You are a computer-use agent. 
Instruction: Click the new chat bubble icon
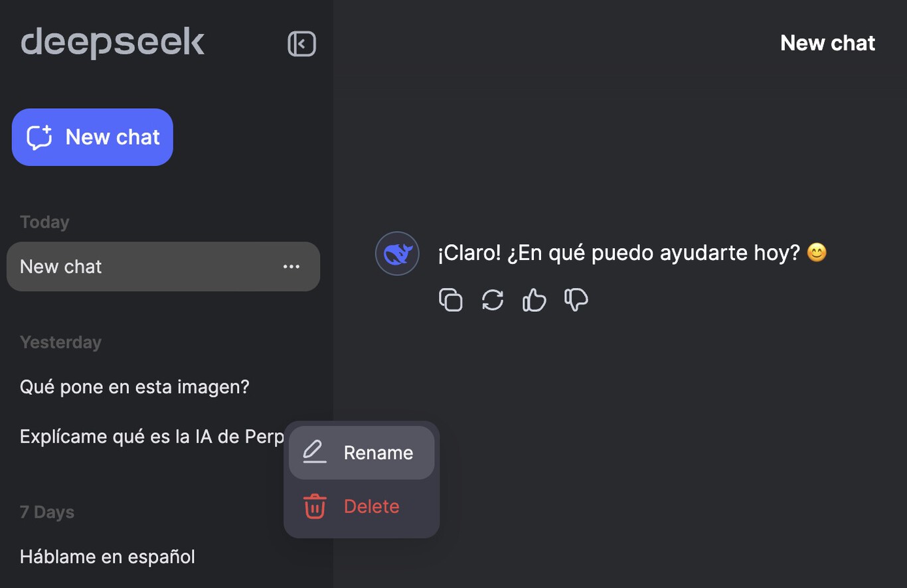(40, 137)
